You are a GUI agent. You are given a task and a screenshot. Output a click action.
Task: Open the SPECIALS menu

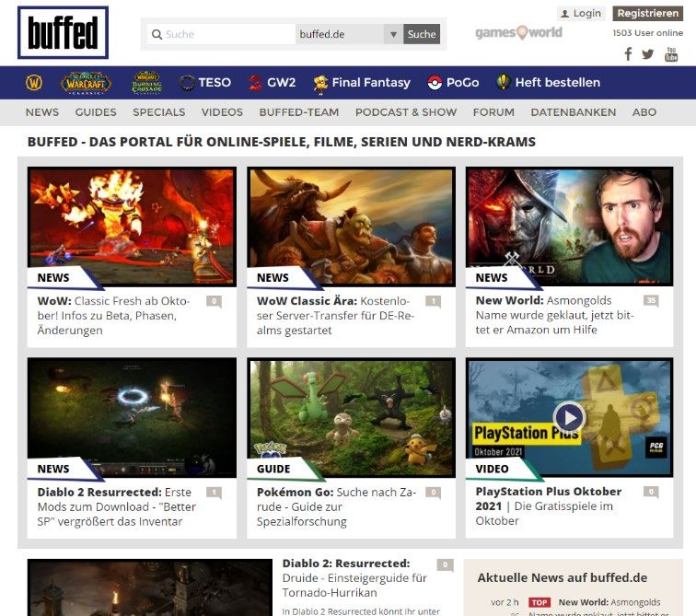click(x=159, y=112)
